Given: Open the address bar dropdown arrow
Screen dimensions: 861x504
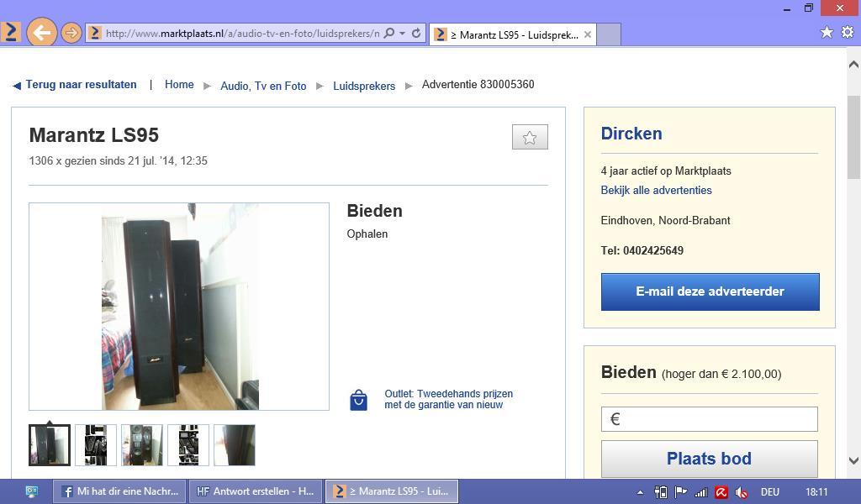Looking at the screenshot, I should 403,34.
